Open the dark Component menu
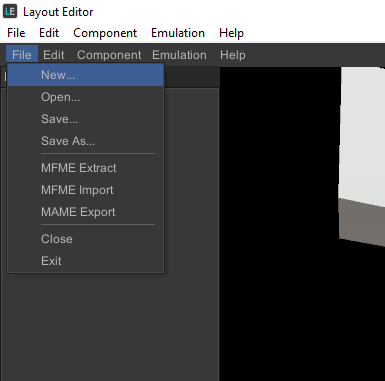The width and height of the screenshot is (385, 381). coord(109,55)
